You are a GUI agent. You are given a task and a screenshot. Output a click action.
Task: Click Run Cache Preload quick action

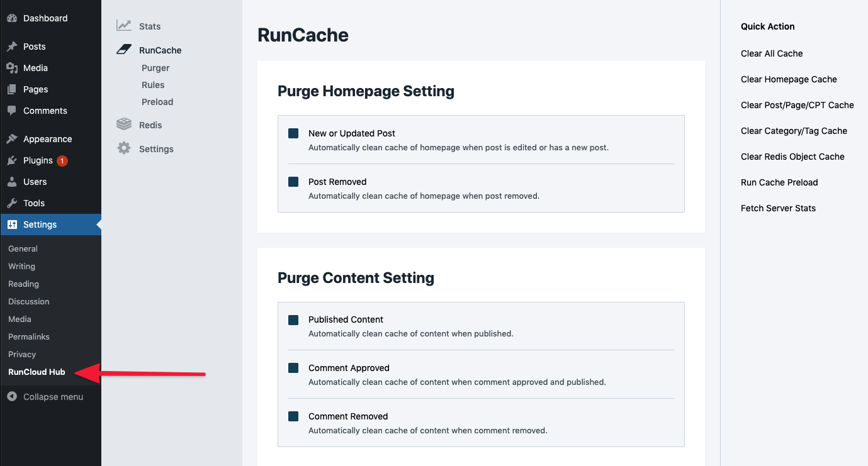pos(779,182)
